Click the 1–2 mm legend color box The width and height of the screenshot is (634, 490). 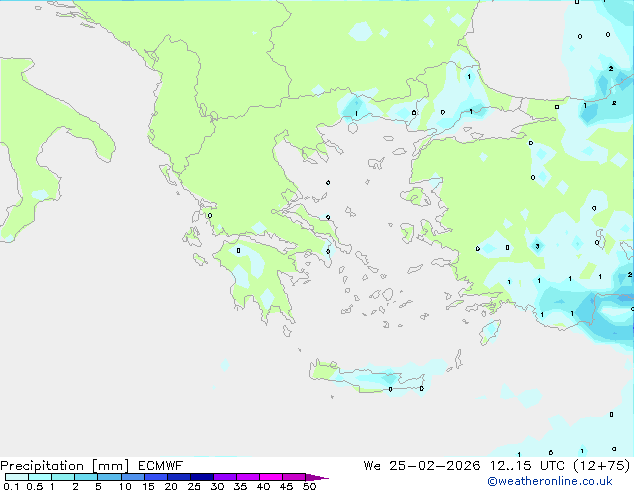coord(63,477)
